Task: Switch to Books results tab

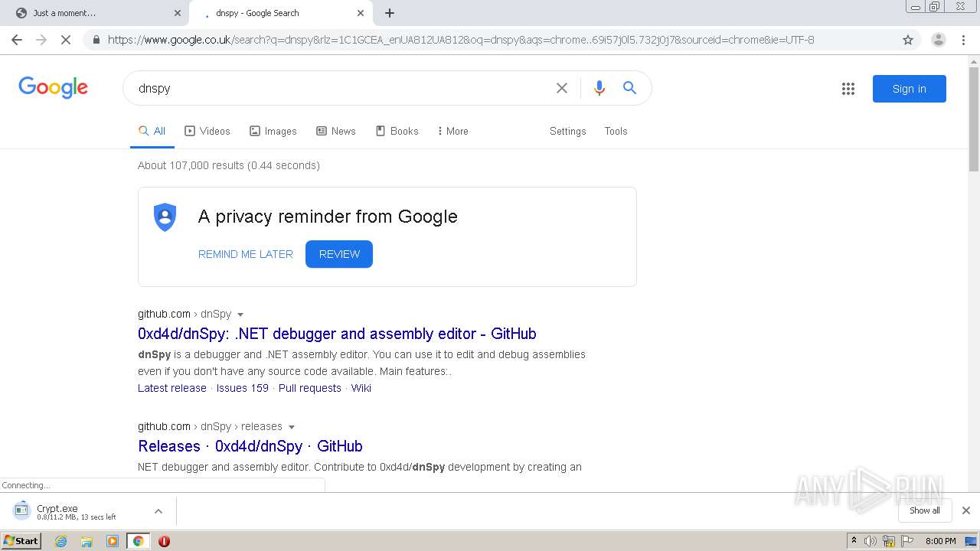Action: (397, 131)
